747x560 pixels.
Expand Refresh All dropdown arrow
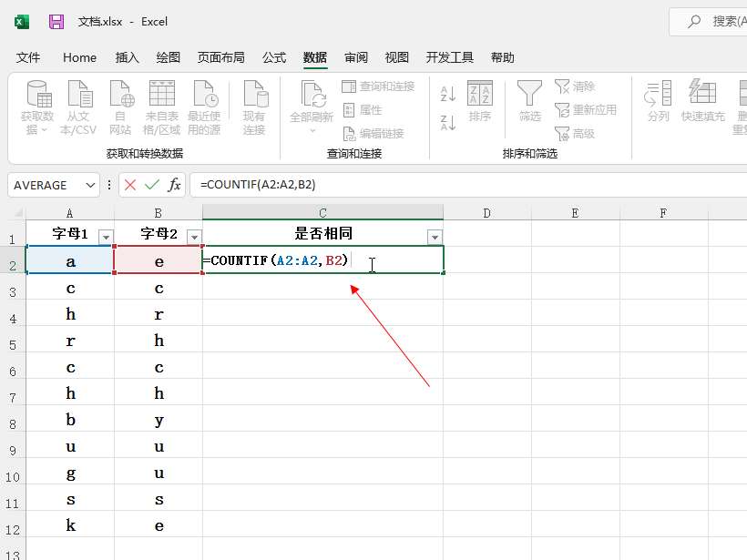312,130
